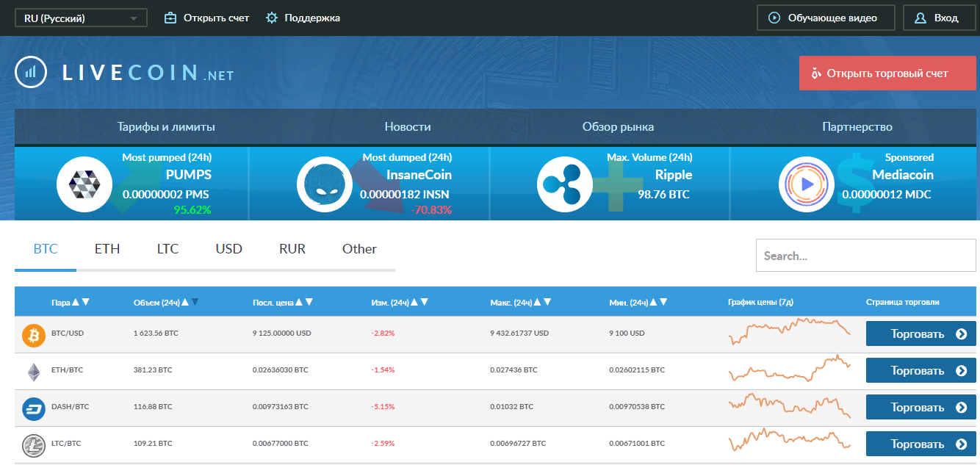This screenshot has width=980, height=465.
Task: Click the briefcase icon beside Открыть счет
Action: 170,18
